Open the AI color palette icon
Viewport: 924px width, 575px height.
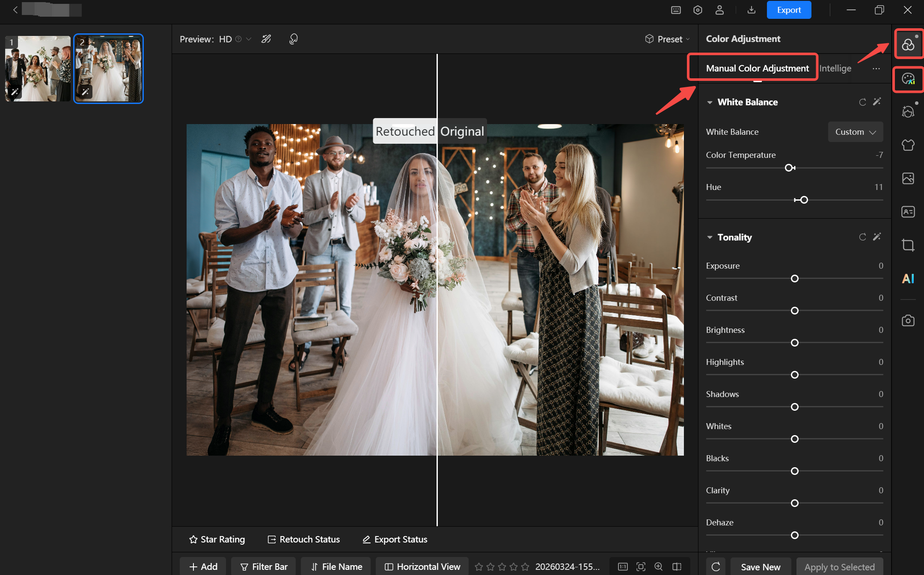pos(908,79)
